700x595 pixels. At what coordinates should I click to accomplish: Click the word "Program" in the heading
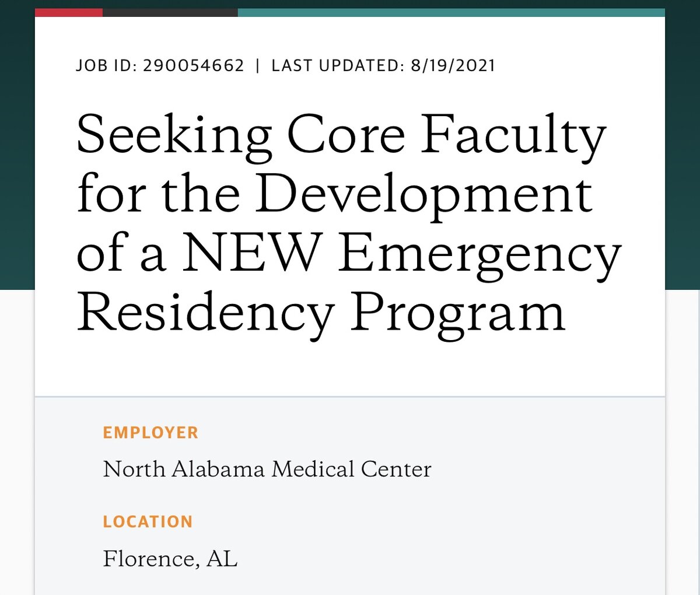click(x=457, y=312)
